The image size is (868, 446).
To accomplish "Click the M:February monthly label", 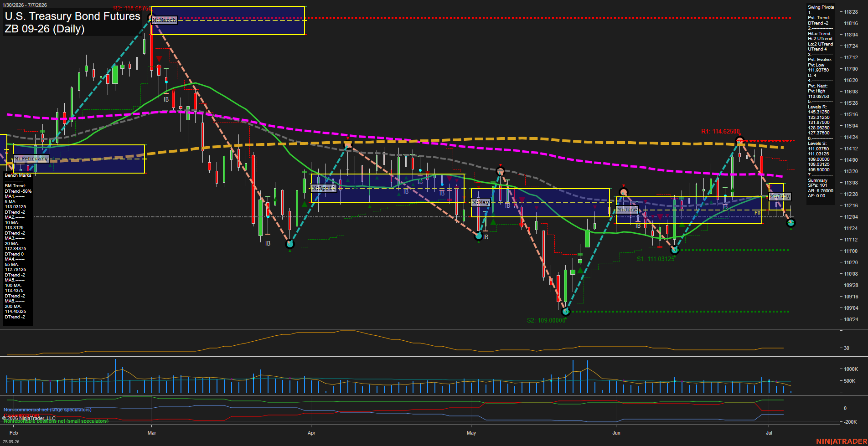I will (31, 159).
